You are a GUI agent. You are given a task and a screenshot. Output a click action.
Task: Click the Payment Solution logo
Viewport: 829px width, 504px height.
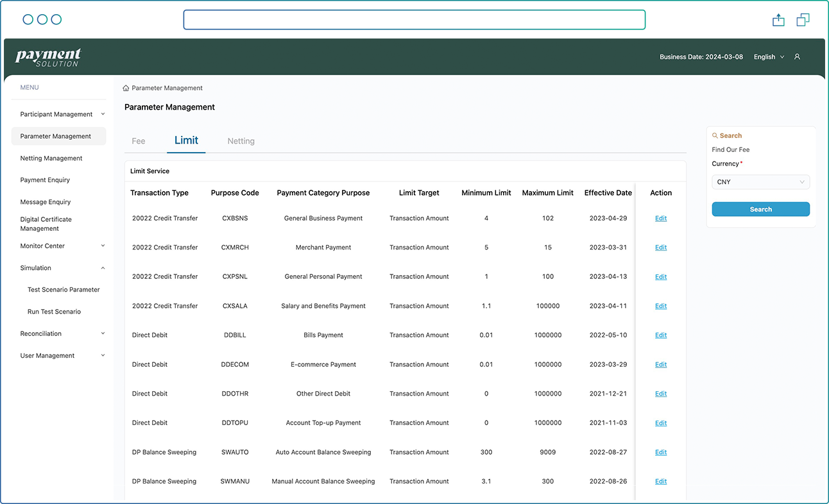(48, 57)
